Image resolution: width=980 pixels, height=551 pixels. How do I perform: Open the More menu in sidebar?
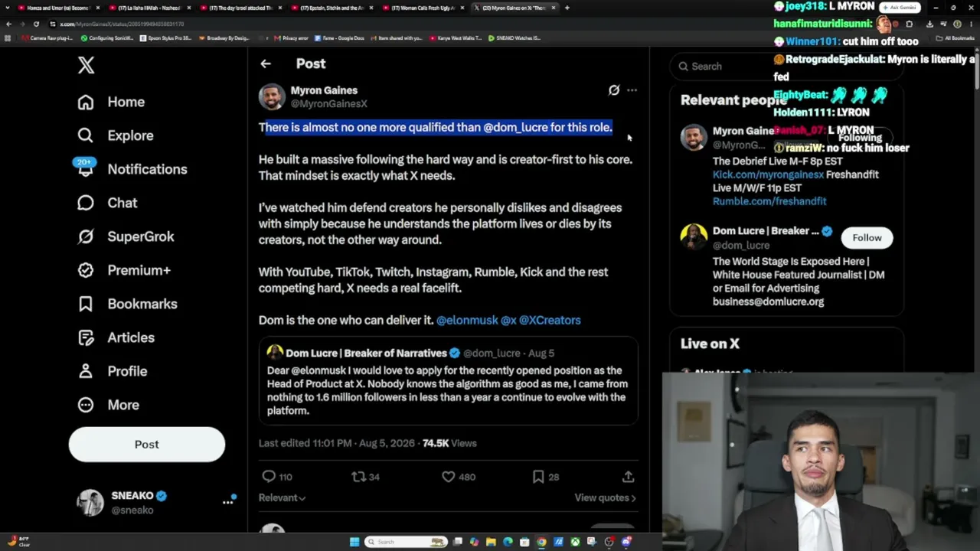pos(108,405)
